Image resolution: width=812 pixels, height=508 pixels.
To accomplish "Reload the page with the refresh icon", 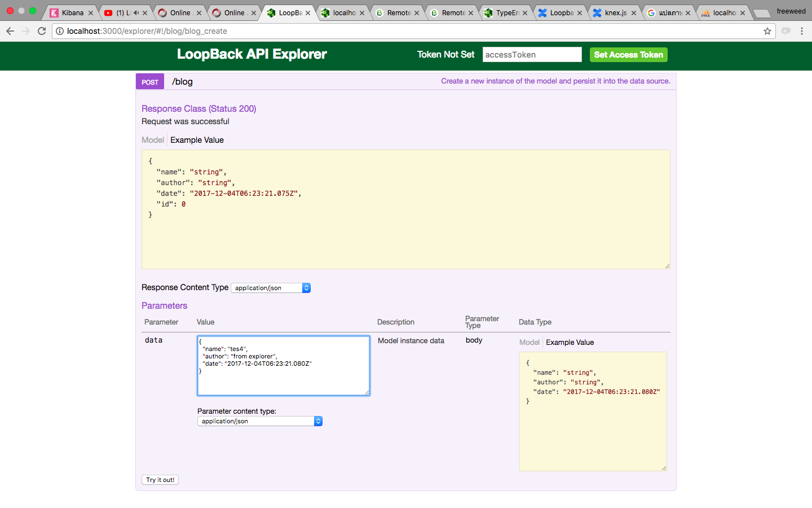I will click(42, 31).
